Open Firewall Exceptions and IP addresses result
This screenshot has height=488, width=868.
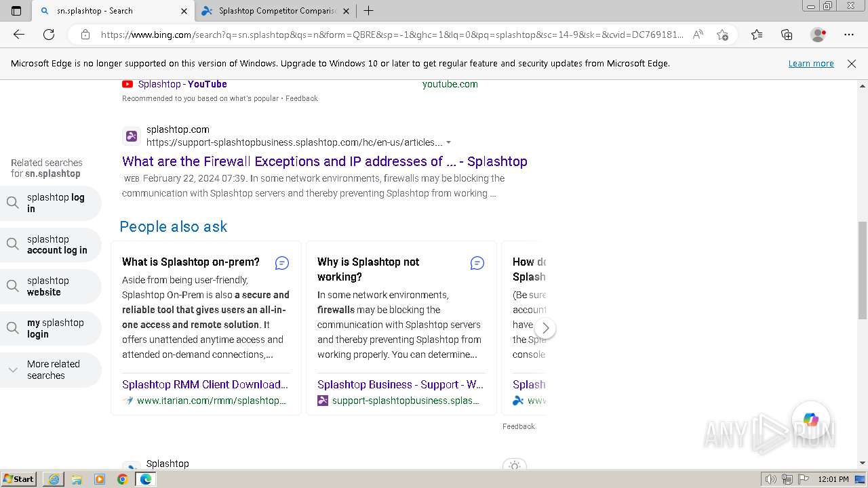(x=325, y=161)
